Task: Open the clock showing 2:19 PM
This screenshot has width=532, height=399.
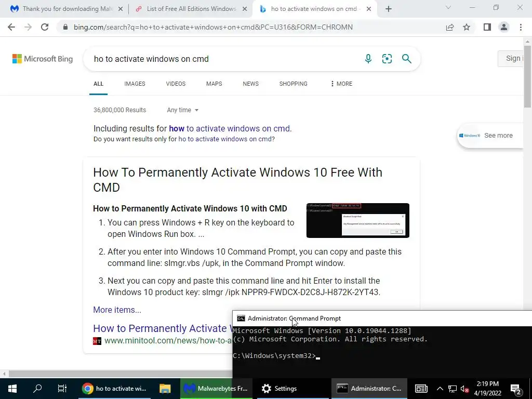Action: tap(487, 389)
